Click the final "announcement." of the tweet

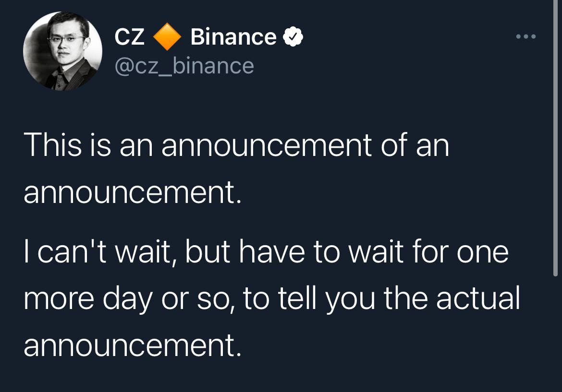pos(132,345)
